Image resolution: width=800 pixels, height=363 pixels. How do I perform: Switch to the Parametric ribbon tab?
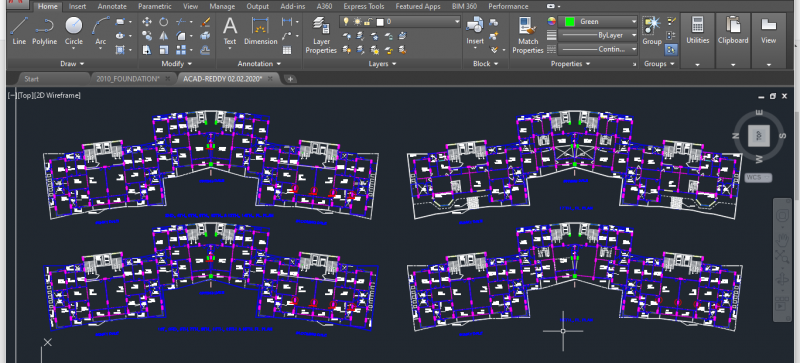[155, 7]
